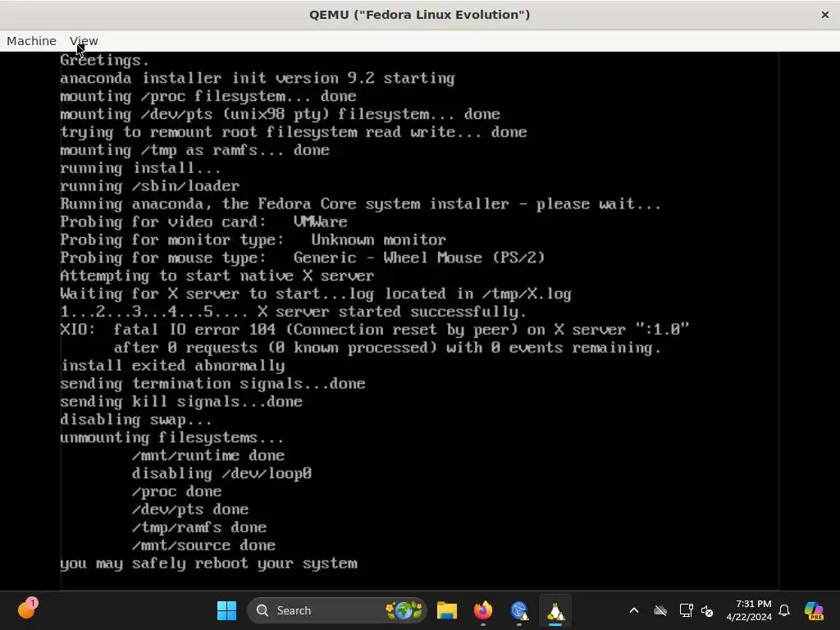Launch Firefox from the taskbar
This screenshot has width=840, height=630.
pos(482,610)
